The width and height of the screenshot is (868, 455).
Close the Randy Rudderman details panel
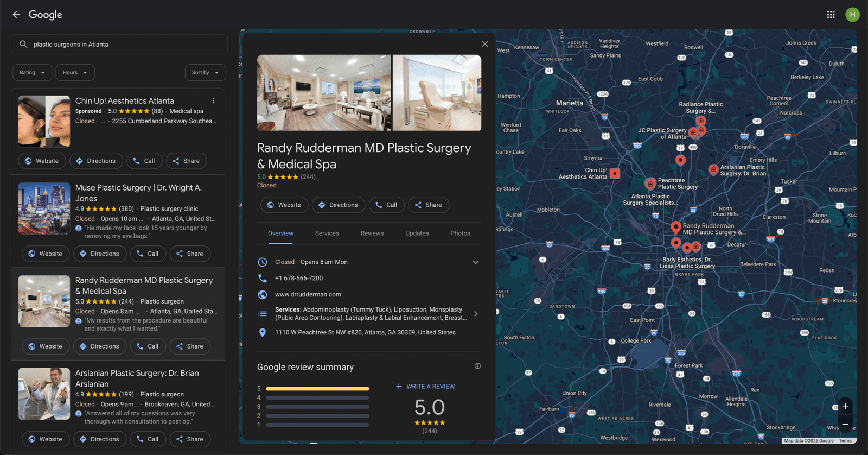coord(485,44)
